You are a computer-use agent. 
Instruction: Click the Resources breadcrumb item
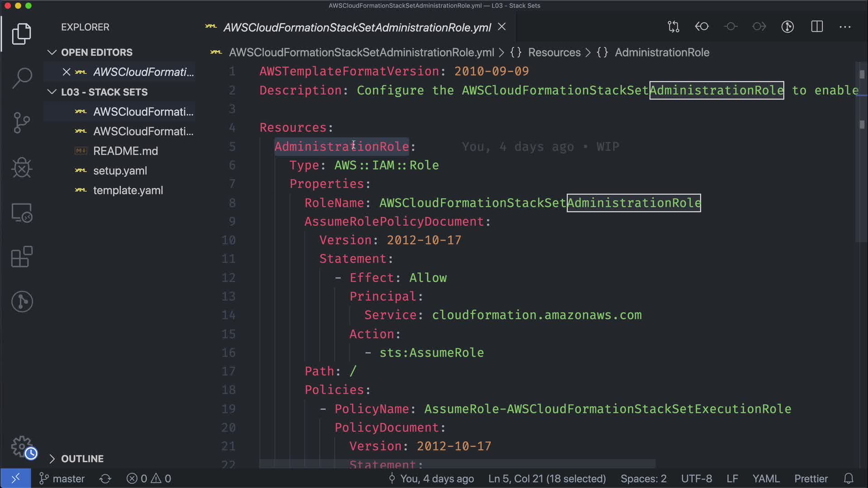[x=554, y=52]
